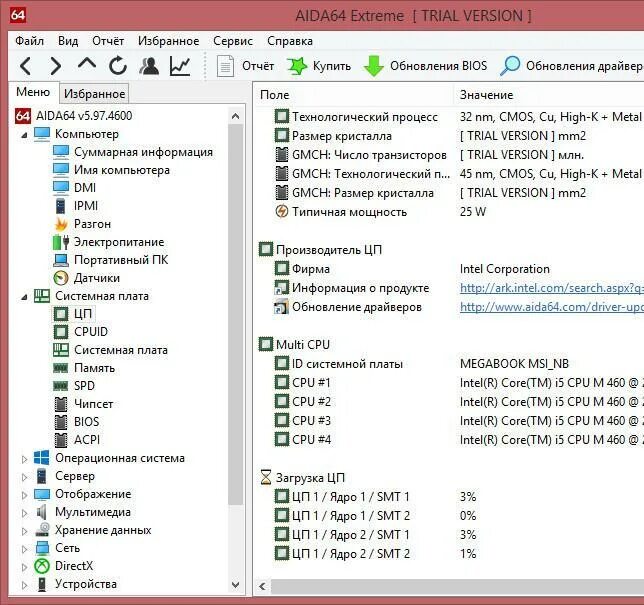Click the Отчёт report document icon
Image resolution: width=644 pixels, height=605 pixels.
[225, 66]
